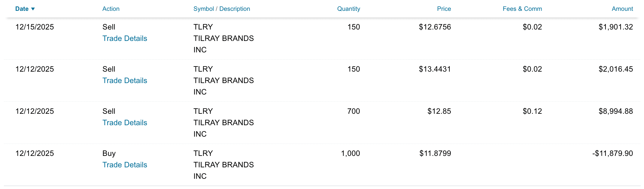Click the $13.4431 price value
This screenshot has width=644, height=189.
[435, 69]
